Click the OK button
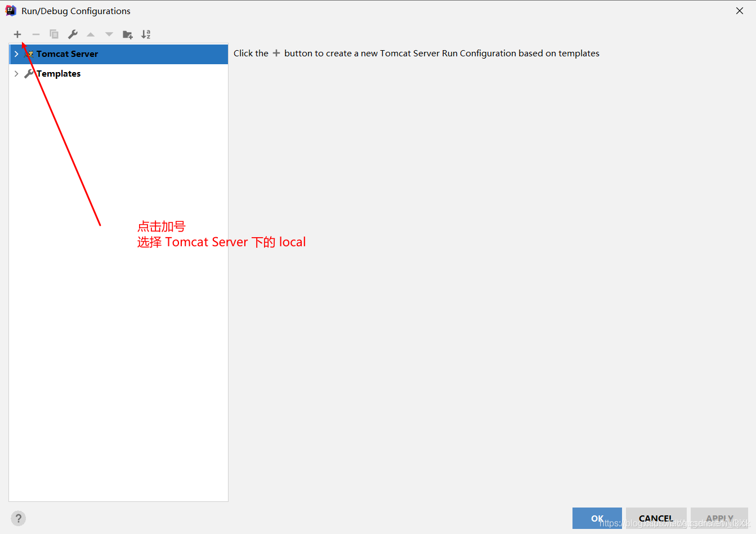Image resolution: width=756 pixels, height=534 pixels. tap(597, 518)
